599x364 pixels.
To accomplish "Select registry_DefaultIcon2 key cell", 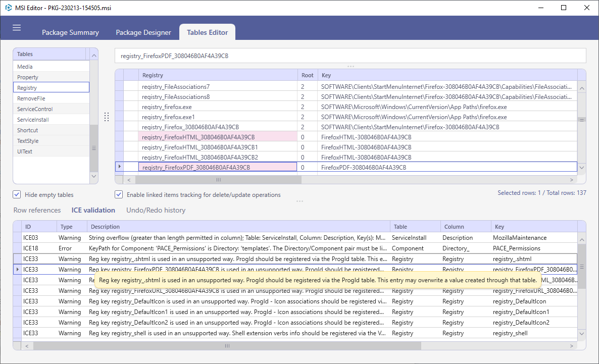I will (534, 323).
